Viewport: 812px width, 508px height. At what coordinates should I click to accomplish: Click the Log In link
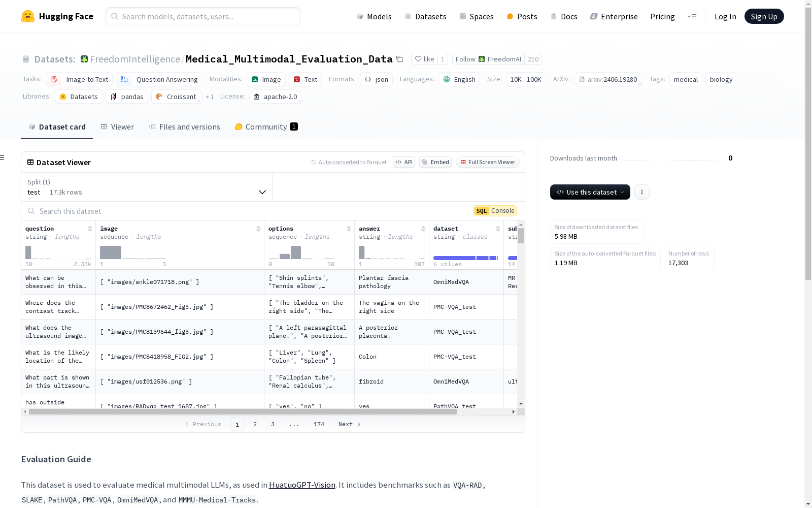[x=725, y=16]
